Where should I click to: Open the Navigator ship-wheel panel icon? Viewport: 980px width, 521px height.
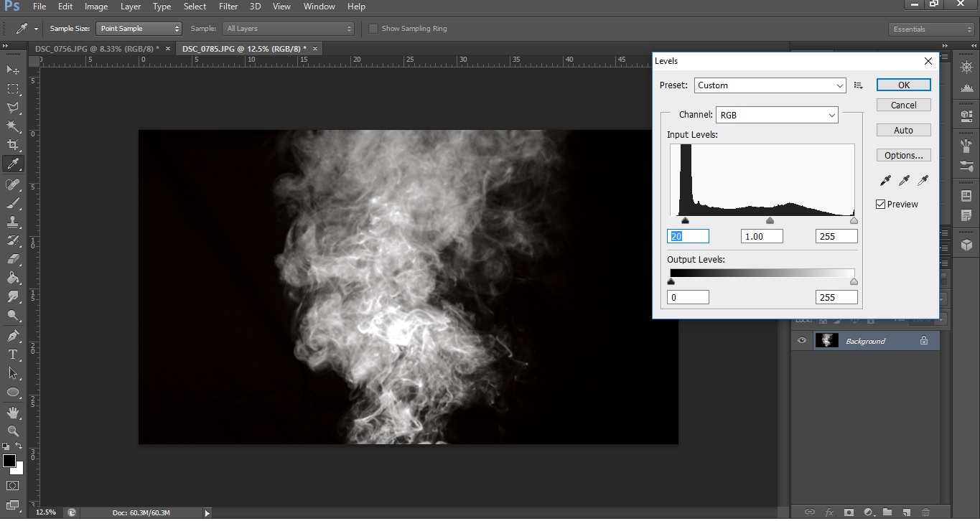[x=966, y=67]
